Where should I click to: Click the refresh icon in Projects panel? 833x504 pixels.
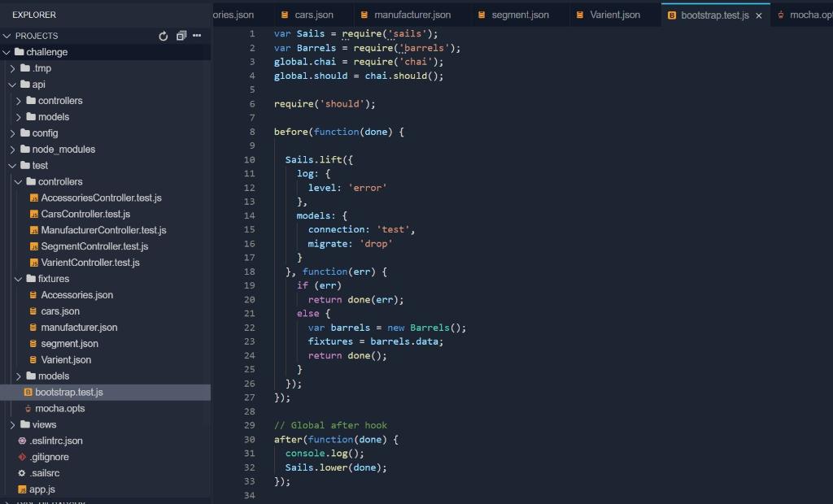(x=163, y=36)
